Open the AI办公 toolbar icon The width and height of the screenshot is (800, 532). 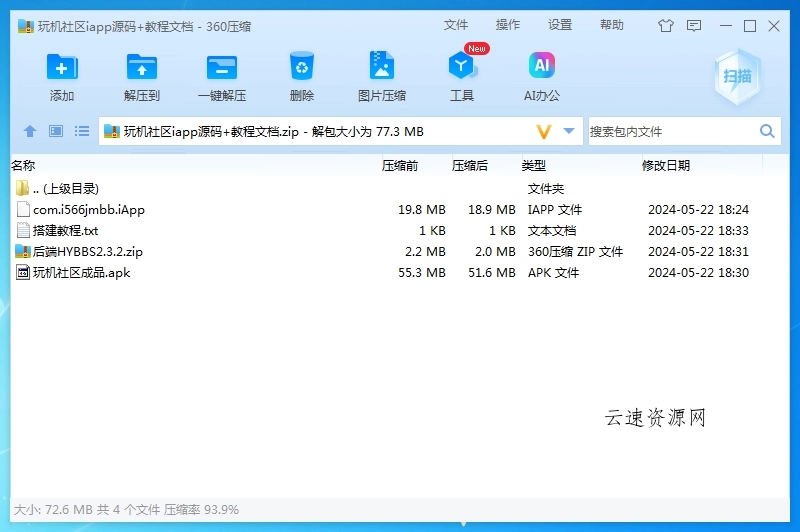tap(542, 65)
